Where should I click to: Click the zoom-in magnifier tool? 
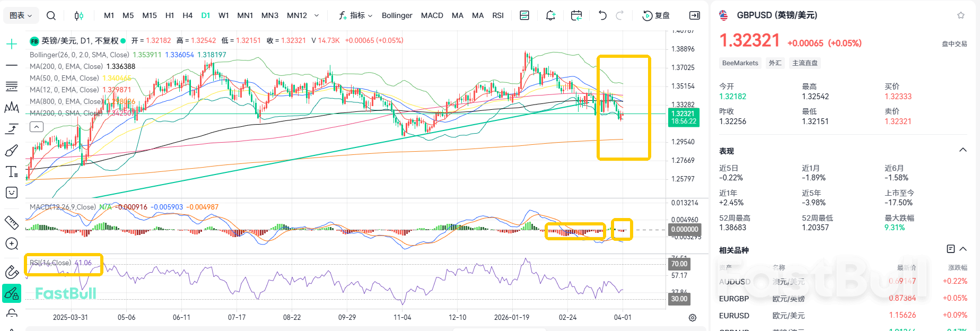point(12,243)
